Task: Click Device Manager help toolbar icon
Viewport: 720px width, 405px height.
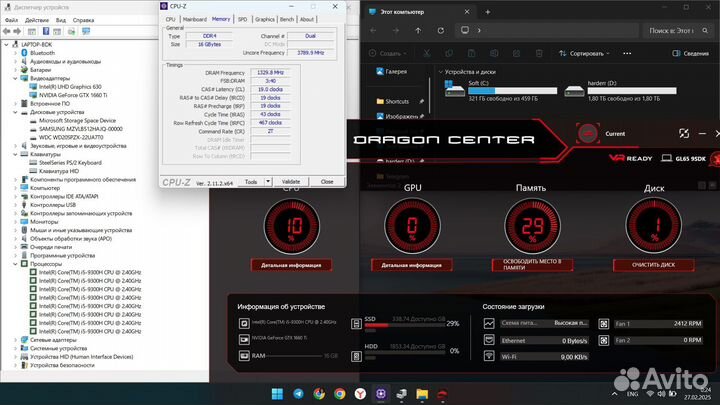Action: click(46, 31)
